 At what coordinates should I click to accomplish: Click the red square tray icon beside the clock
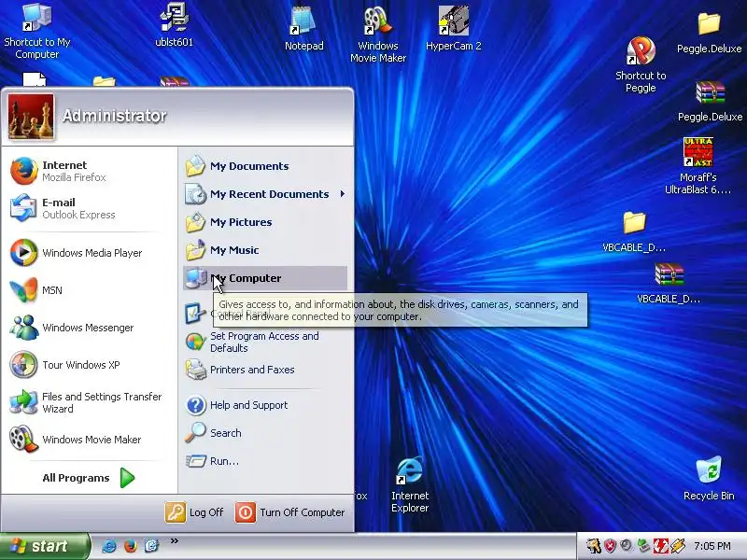pyautogui.click(x=661, y=546)
